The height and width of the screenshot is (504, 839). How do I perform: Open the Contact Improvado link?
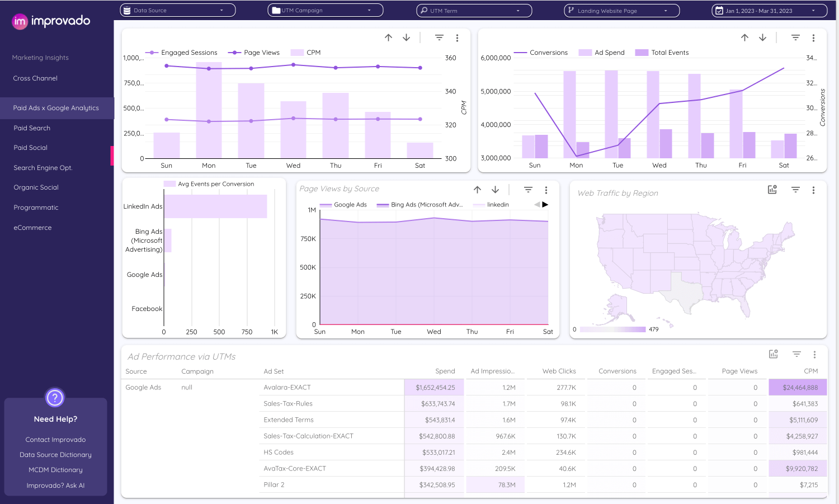[x=55, y=440]
